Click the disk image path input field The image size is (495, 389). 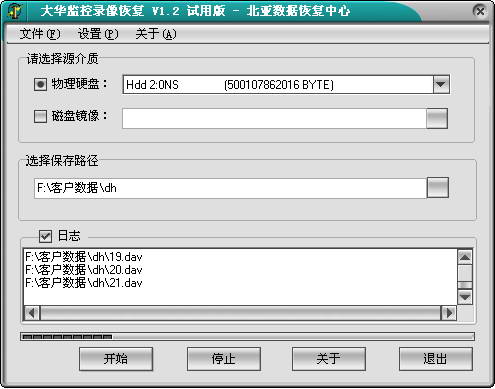coord(274,118)
